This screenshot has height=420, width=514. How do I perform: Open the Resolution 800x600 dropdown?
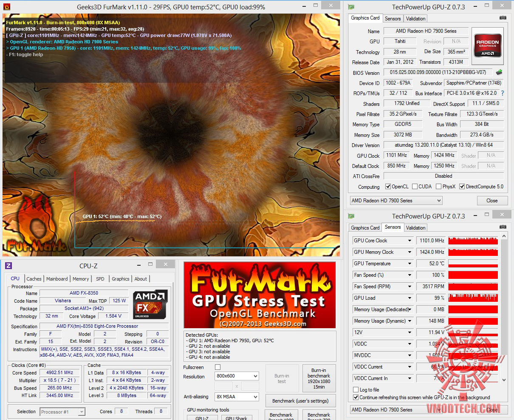pyautogui.click(x=237, y=376)
